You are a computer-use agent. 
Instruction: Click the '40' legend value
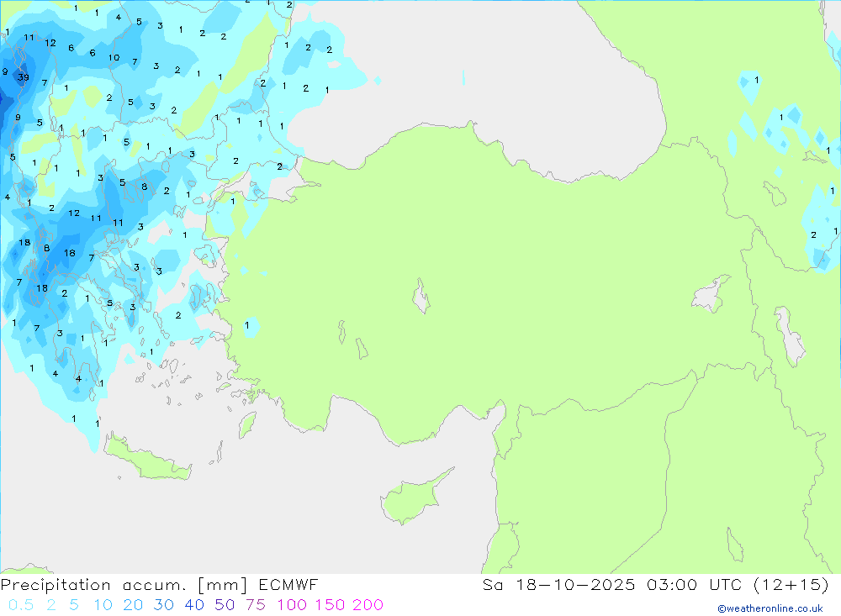pyautogui.click(x=194, y=605)
